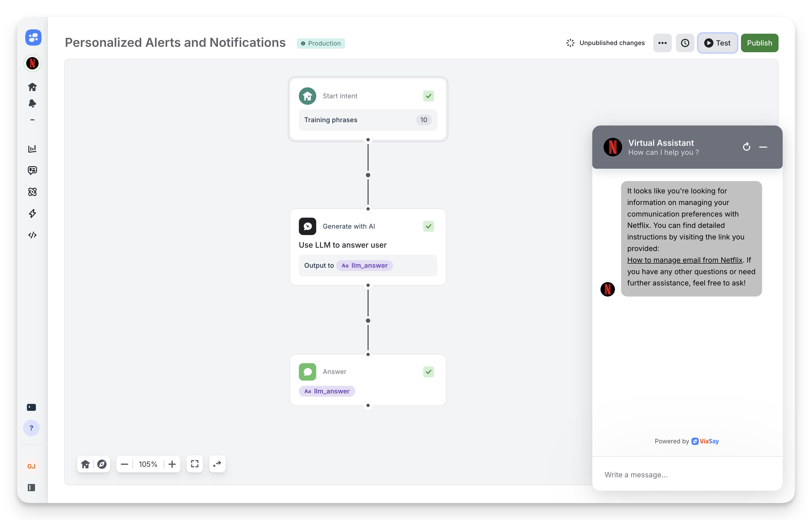Toggle the Start intent node checkmark
The height and width of the screenshot is (520, 812).
point(428,96)
